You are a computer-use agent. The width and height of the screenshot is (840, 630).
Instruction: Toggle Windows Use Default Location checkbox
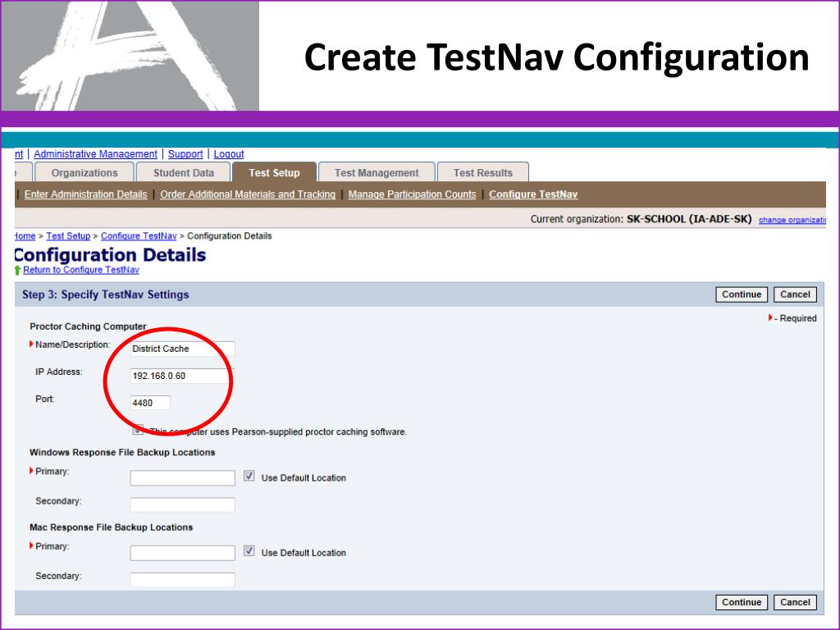click(x=249, y=476)
